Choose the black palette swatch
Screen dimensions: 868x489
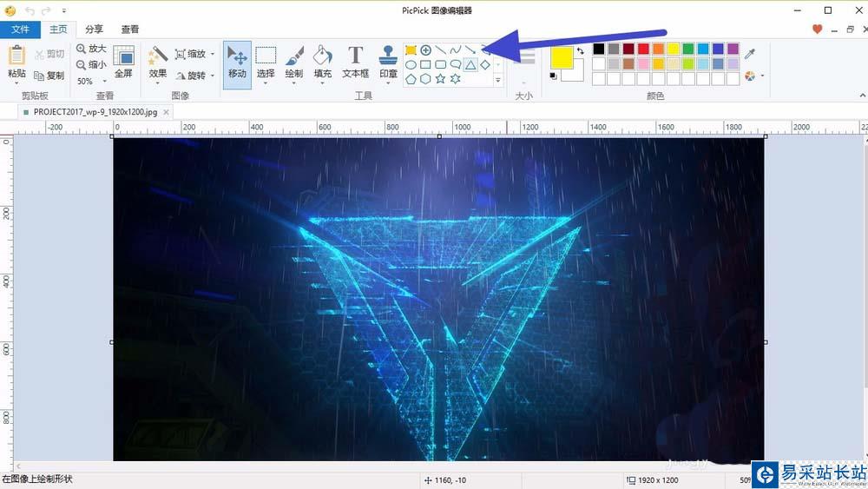(598, 49)
